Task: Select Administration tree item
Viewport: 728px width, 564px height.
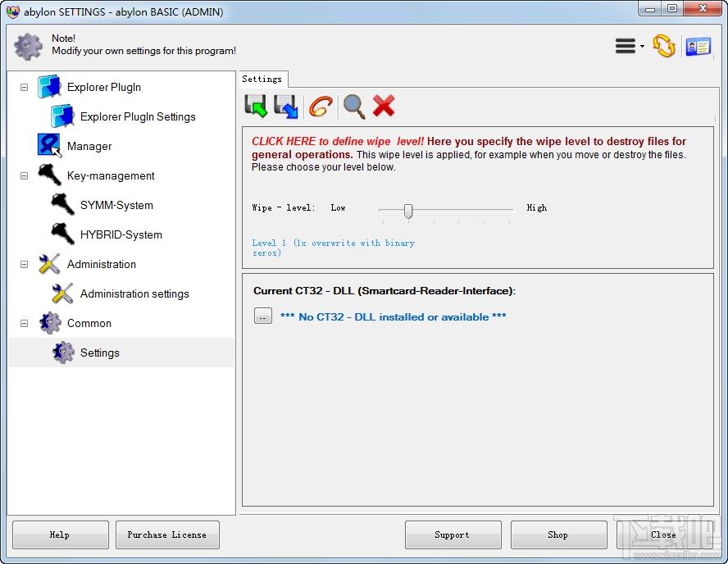Action: 102,264
